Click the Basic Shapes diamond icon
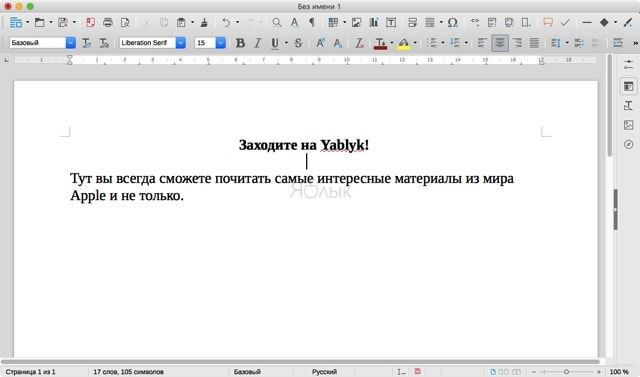Screen dimensions: 640x377 tap(604, 22)
